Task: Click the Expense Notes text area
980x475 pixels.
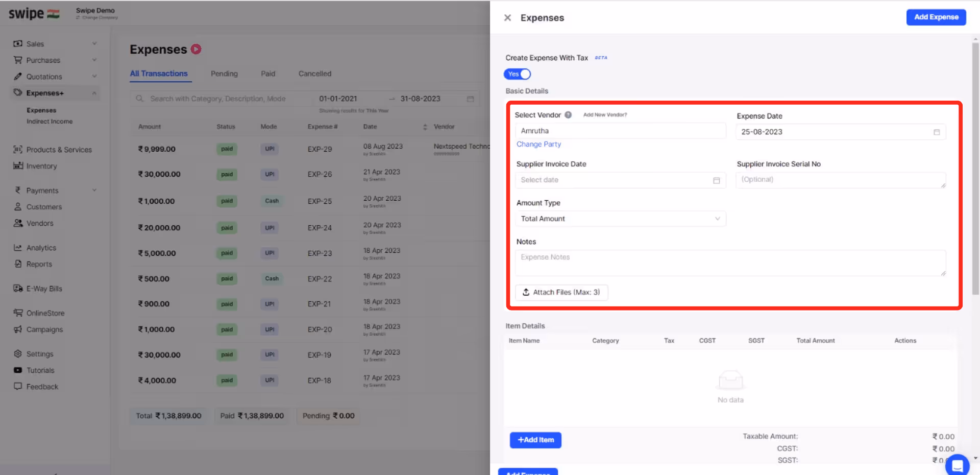Action: click(x=730, y=263)
